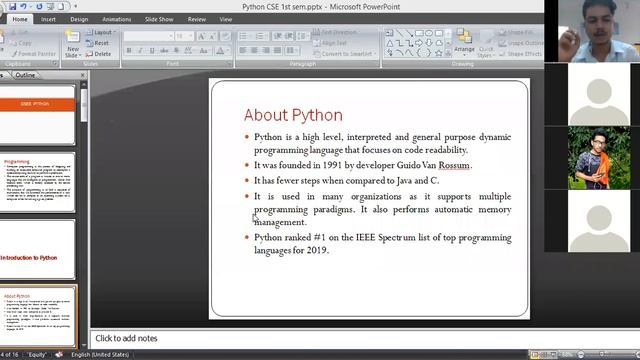Grow the font size

pyautogui.click(x=201, y=36)
